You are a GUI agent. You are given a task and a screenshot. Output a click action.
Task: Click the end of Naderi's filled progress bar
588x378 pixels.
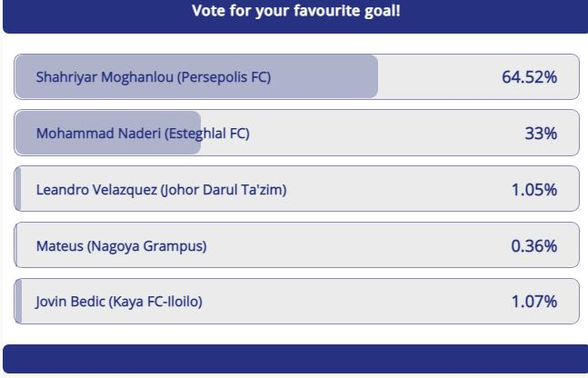click(196, 134)
